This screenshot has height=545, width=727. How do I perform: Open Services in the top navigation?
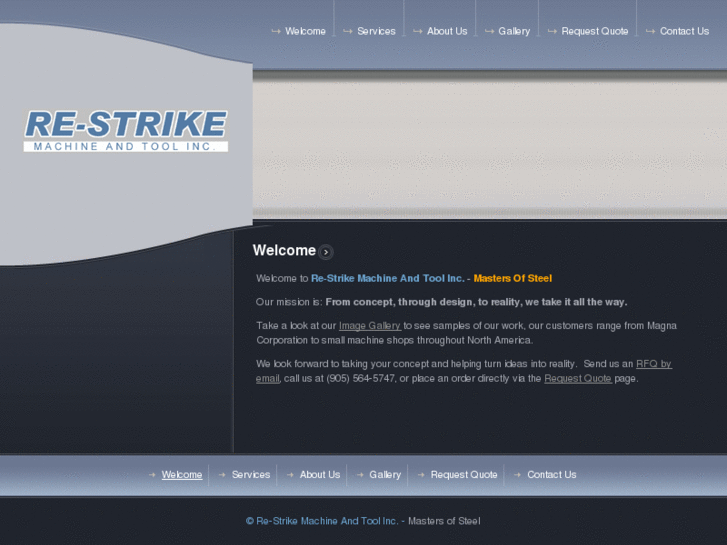(376, 31)
